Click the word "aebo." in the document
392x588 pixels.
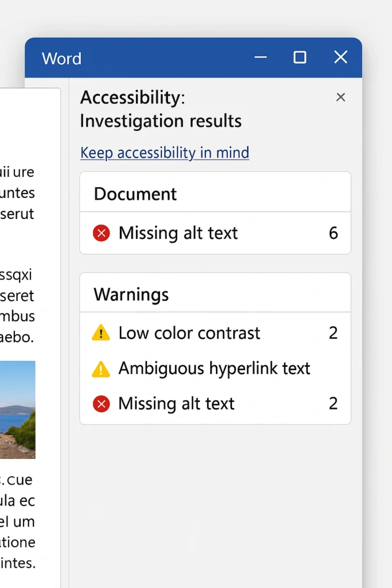pos(17,337)
